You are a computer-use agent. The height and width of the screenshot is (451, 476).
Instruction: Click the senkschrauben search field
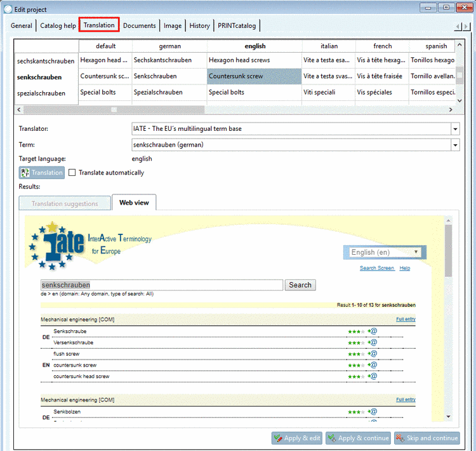pos(162,285)
